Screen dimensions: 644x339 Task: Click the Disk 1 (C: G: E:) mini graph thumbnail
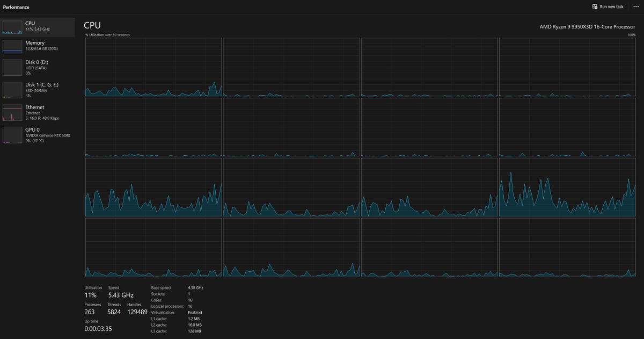pyautogui.click(x=12, y=90)
